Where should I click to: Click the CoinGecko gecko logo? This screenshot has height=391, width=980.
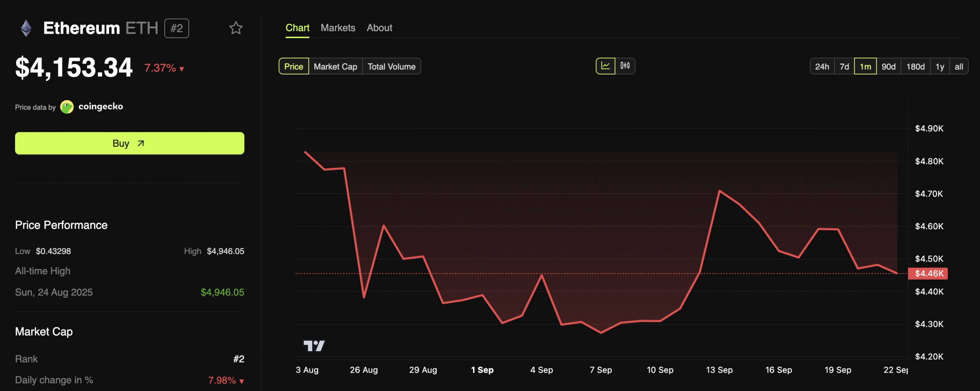67,107
